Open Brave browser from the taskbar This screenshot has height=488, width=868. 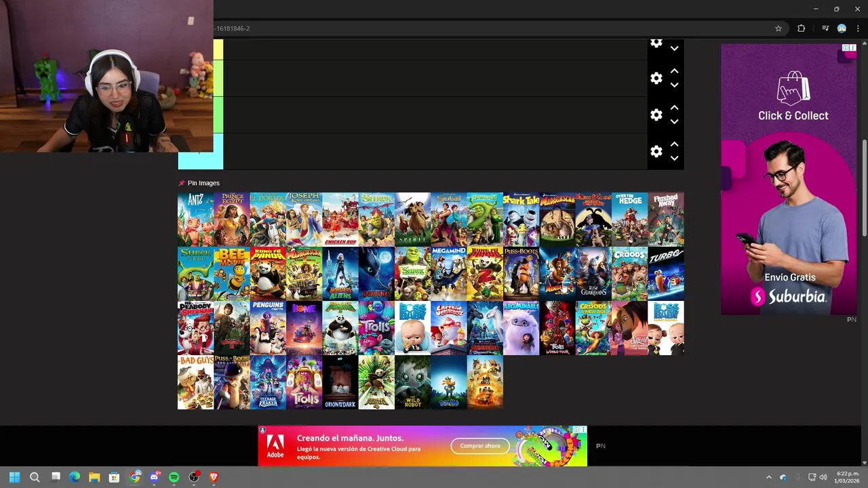pyautogui.click(x=214, y=477)
